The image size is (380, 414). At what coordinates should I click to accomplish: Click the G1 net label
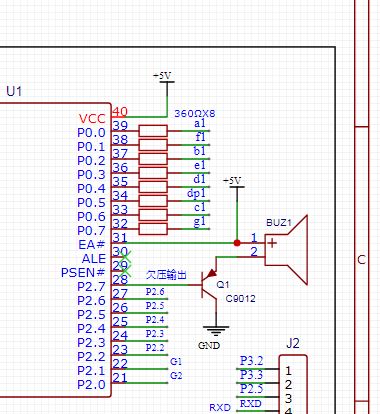[176, 361]
